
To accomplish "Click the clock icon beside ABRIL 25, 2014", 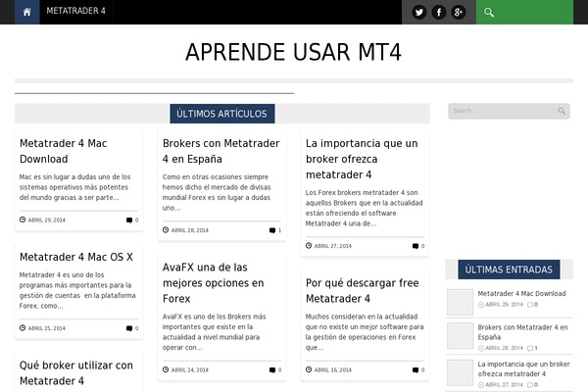I will 23,328.
